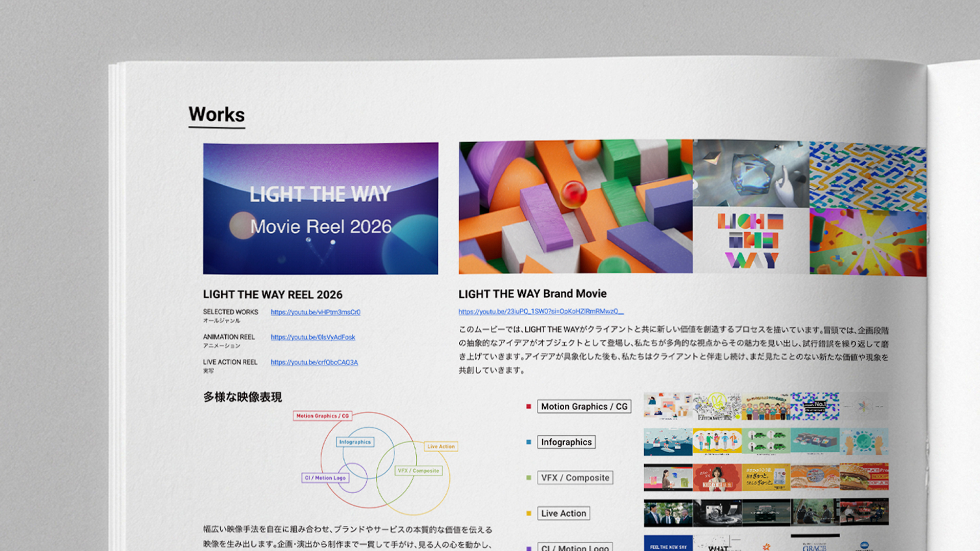Click the crystal cube image

point(751,173)
